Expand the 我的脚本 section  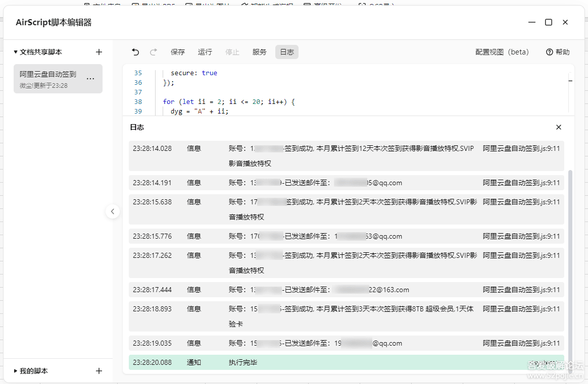[x=31, y=371]
